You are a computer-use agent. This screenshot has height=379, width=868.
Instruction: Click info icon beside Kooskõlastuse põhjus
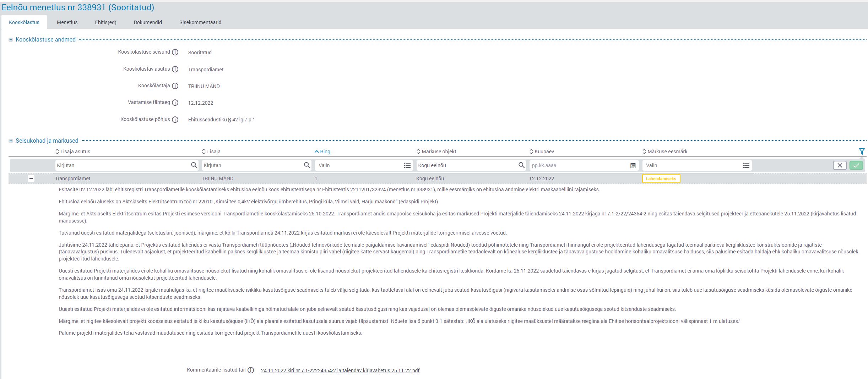pos(175,120)
